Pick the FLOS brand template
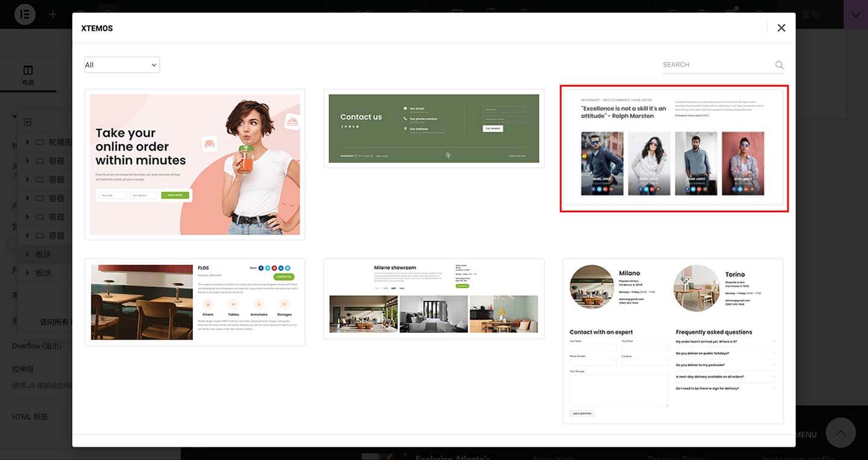This screenshot has height=460, width=868. pos(195,302)
